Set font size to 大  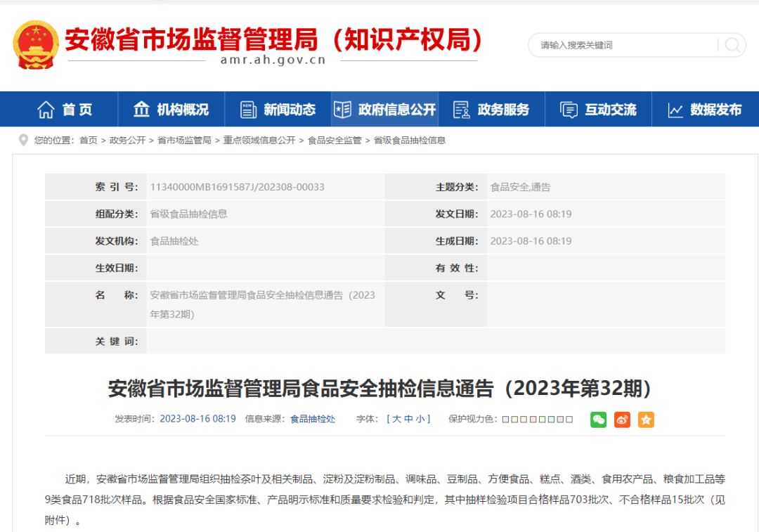(x=396, y=419)
